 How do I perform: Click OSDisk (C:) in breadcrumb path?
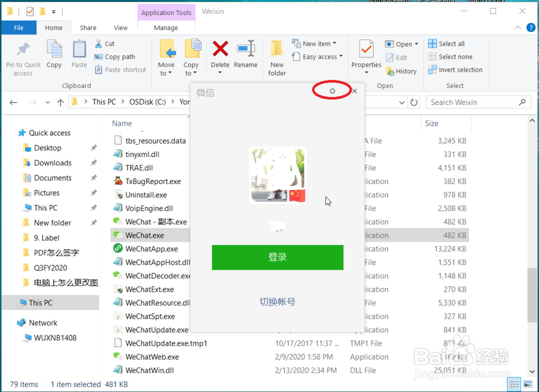click(148, 102)
